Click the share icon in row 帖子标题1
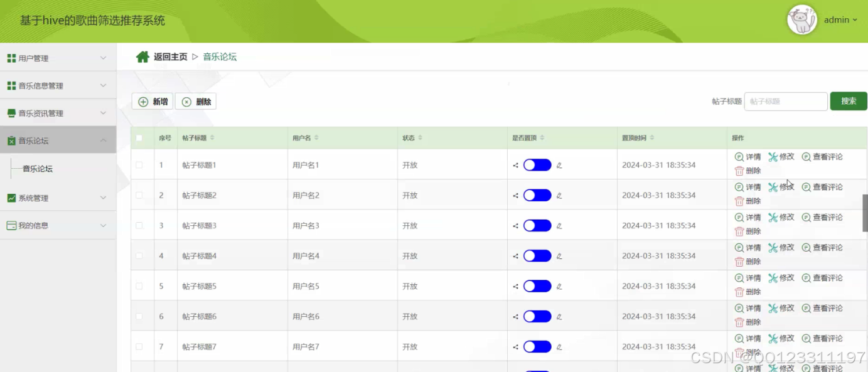The image size is (868, 372). tap(515, 166)
